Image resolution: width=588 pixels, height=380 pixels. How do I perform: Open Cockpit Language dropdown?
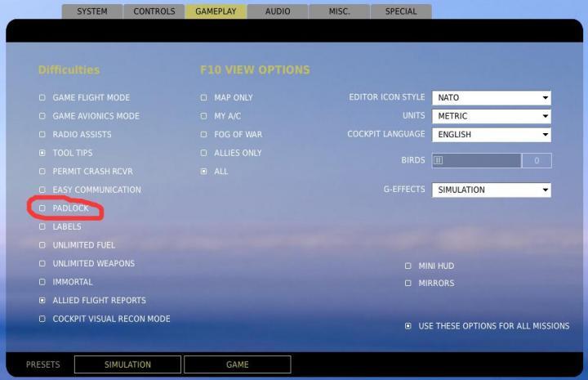[x=490, y=135]
